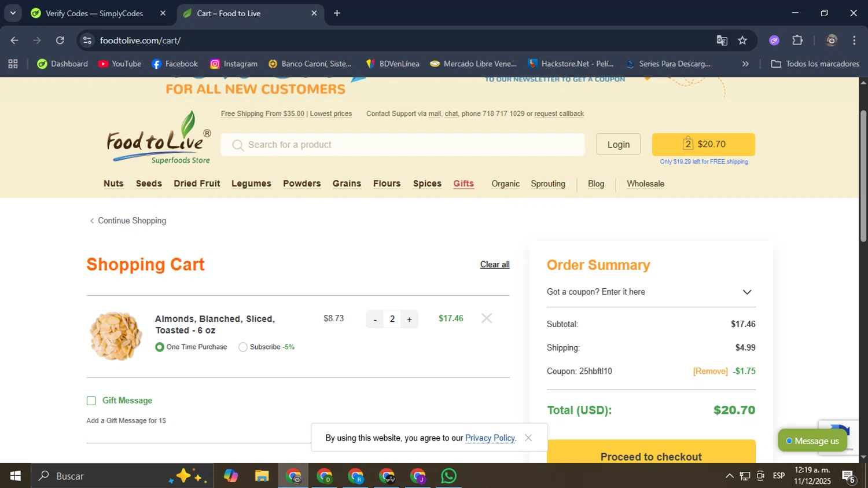
Task: Open the Grains category menu
Action: pos(347,184)
